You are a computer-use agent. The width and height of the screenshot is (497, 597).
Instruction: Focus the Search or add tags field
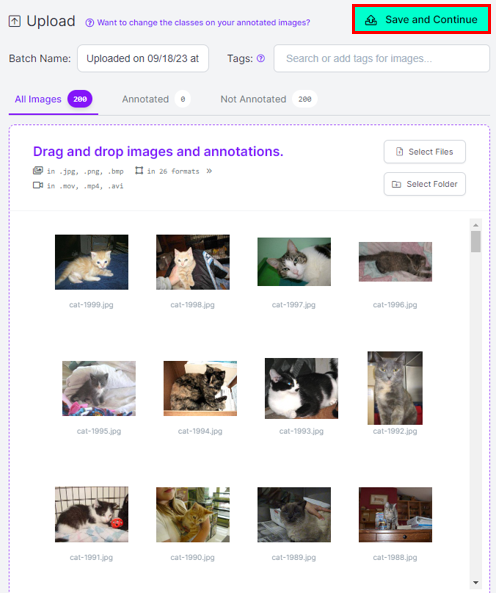click(x=381, y=58)
